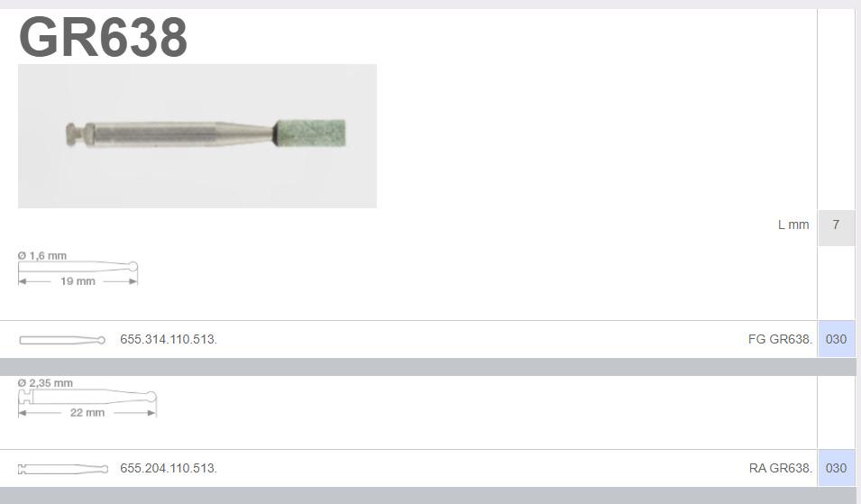Viewport: 861px width, 504px height.
Task: Click the 19 mm dimension text
Action: click(78, 281)
